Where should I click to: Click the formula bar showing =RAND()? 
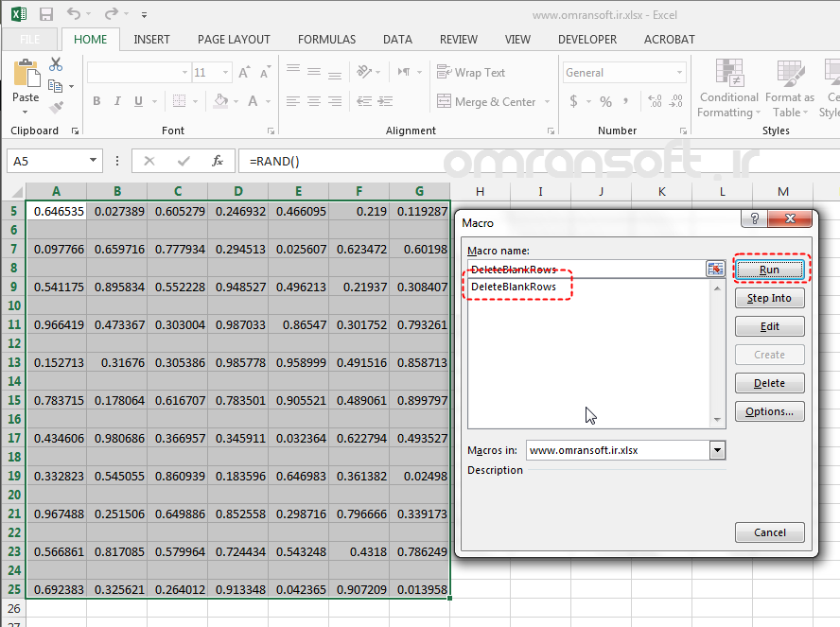[x=538, y=161]
